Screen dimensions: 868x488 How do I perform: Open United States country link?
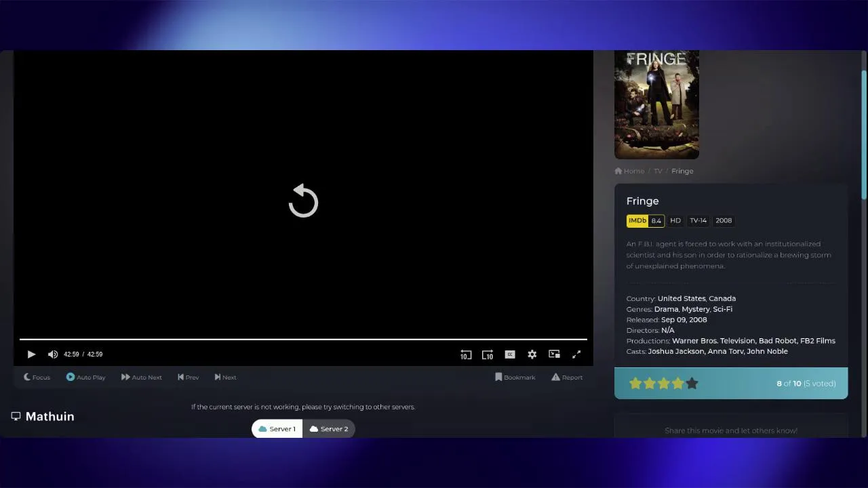click(x=682, y=299)
